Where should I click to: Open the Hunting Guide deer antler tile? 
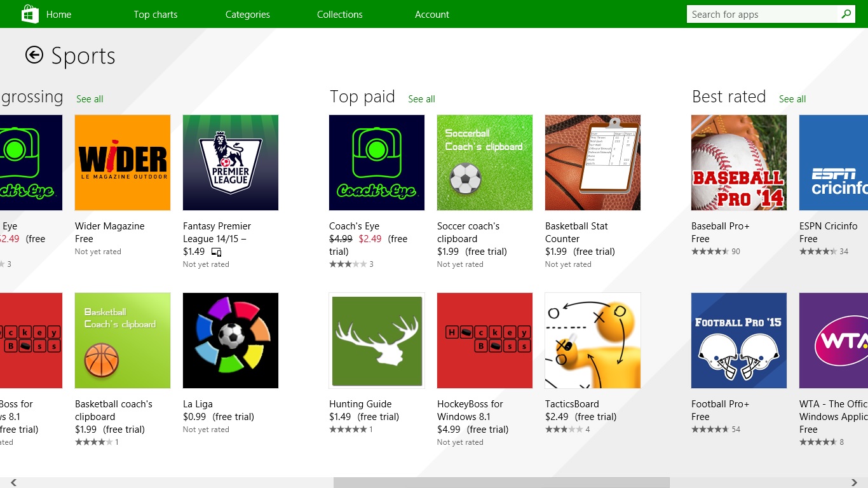pos(377,341)
